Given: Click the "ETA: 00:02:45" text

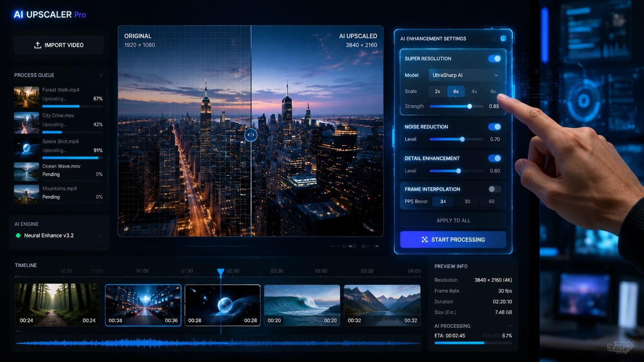Looking at the screenshot, I should coord(450,336).
